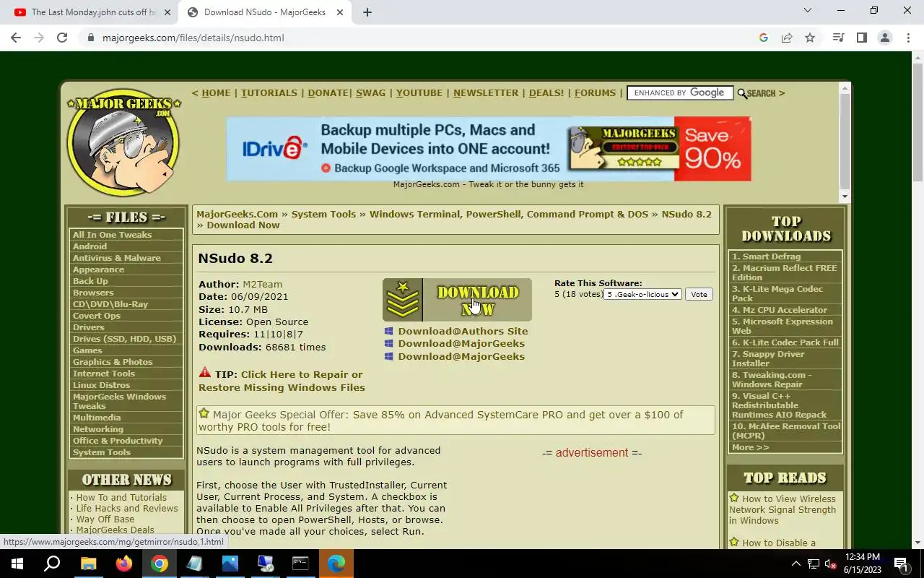Click the Google icon in address bar

[x=764, y=38]
